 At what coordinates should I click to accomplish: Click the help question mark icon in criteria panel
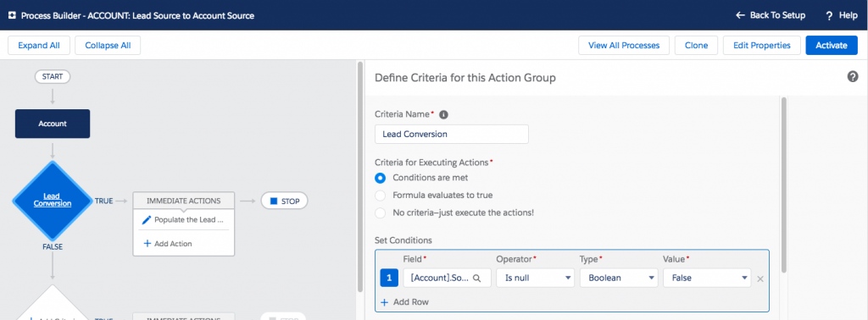click(853, 77)
